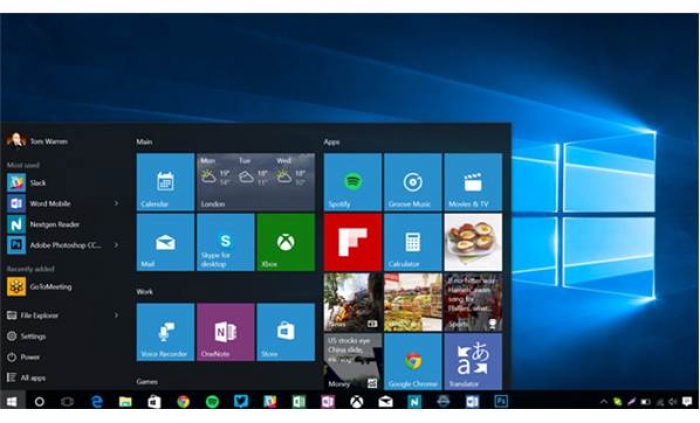Open OneNote from taskbar

[x=328, y=402]
